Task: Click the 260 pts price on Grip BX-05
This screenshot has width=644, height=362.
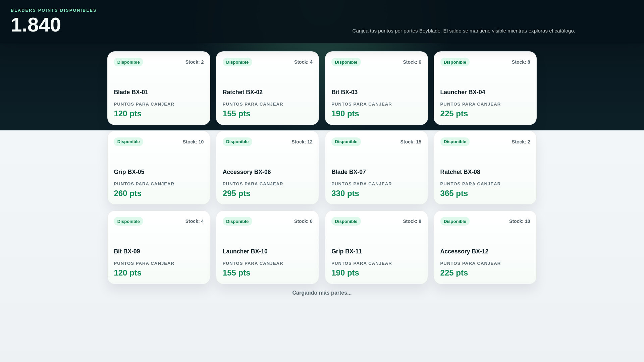Action: click(127, 193)
